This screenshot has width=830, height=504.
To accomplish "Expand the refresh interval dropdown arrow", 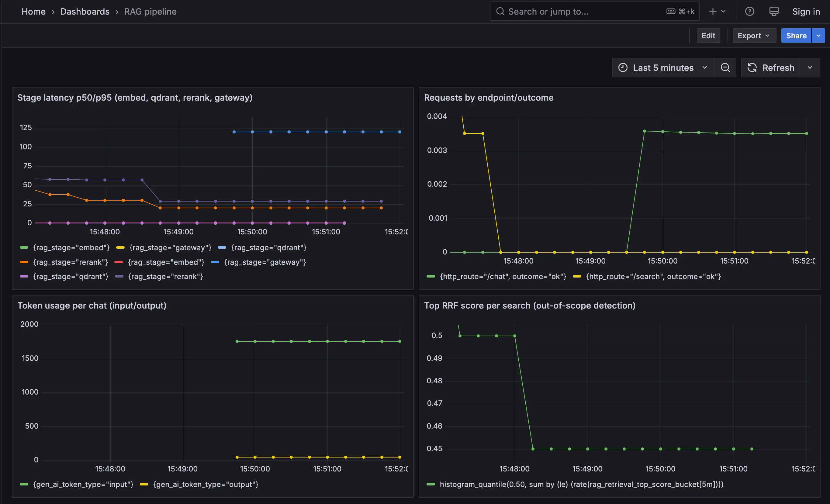I will (x=810, y=68).
